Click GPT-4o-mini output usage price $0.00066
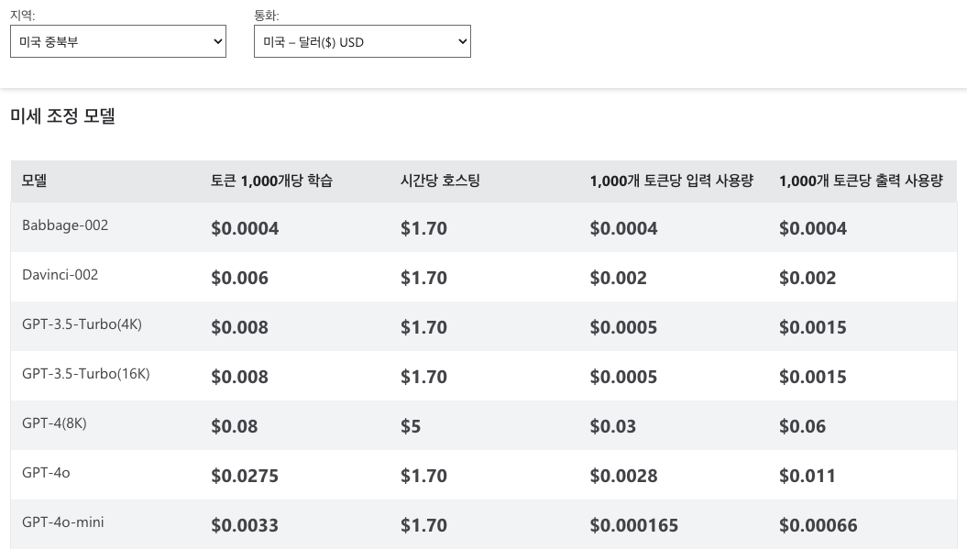967x560 pixels. coord(819,525)
